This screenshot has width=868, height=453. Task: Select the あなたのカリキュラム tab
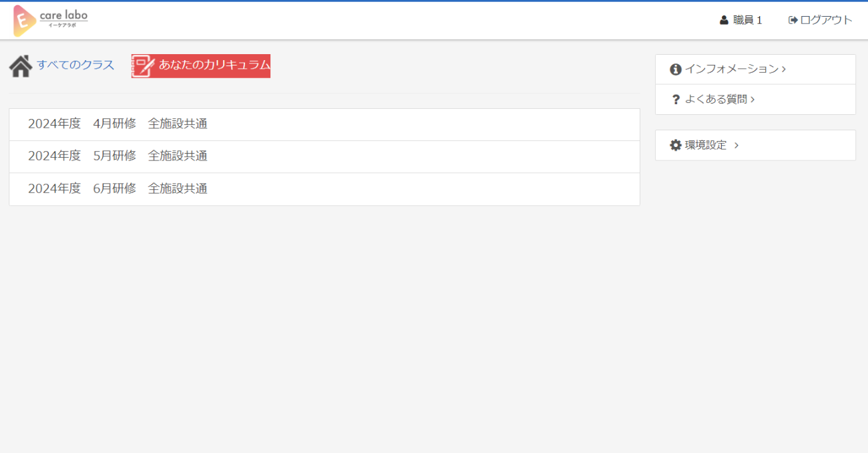click(x=214, y=65)
